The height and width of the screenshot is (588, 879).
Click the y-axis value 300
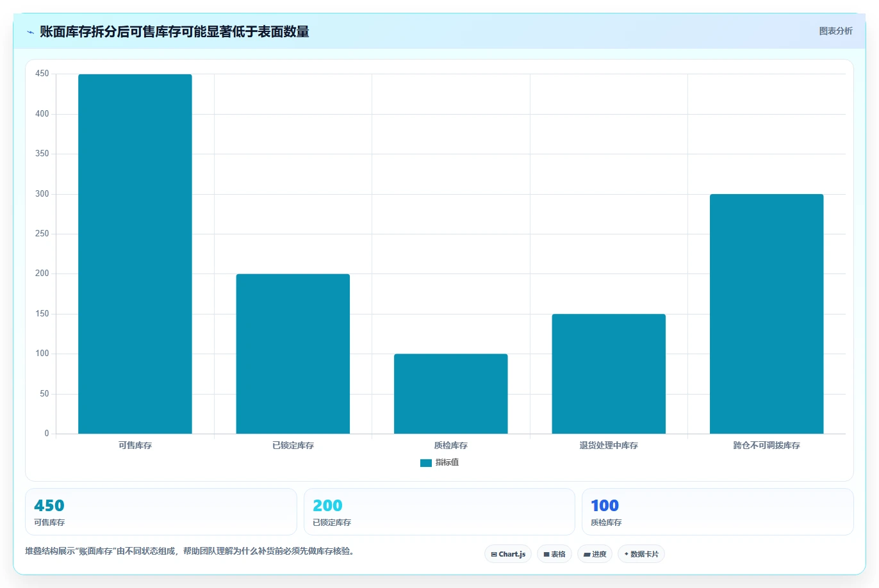tap(42, 193)
